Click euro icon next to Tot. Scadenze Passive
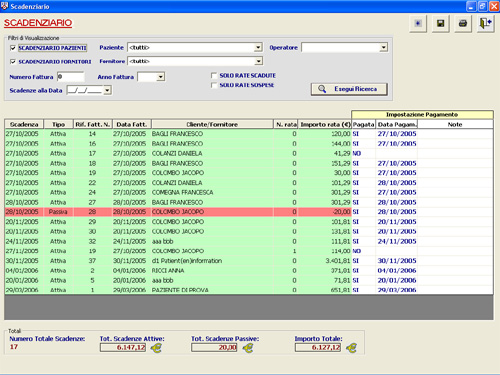500x375 pixels. point(248,348)
